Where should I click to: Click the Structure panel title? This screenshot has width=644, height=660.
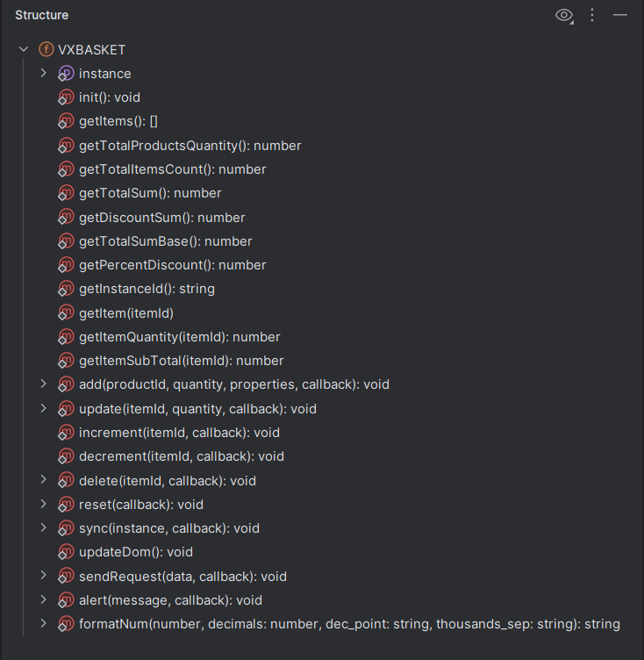point(41,15)
